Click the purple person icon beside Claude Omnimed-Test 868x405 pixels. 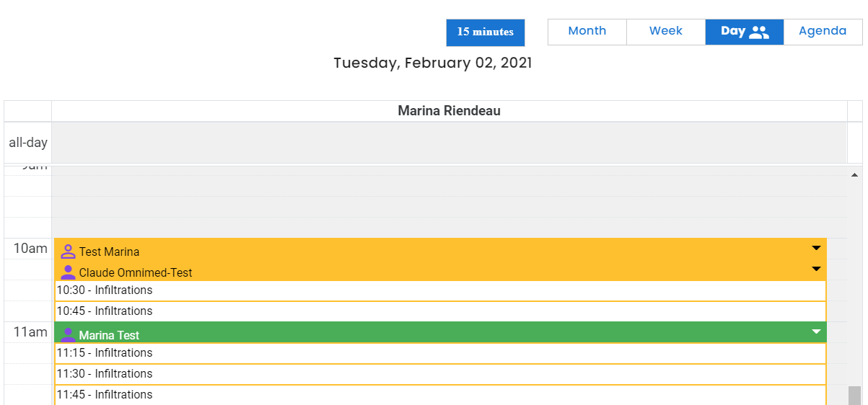pos(68,272)
